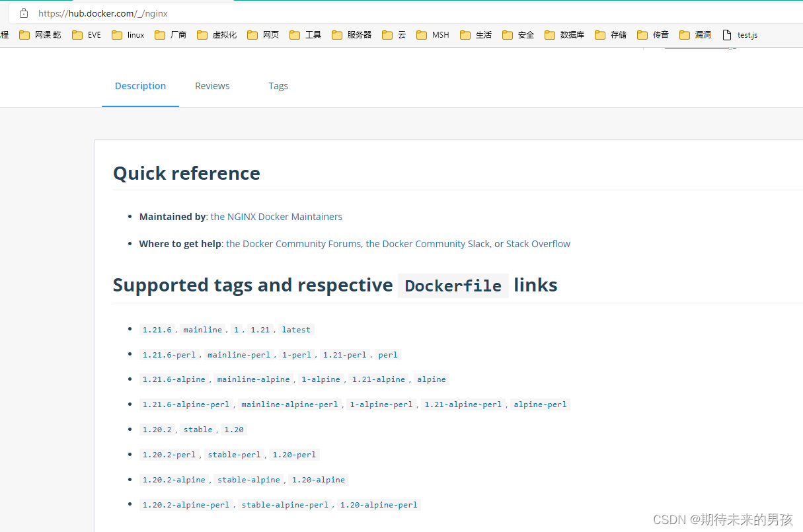Open the EVE bookmark folder

tap(87, 35)
